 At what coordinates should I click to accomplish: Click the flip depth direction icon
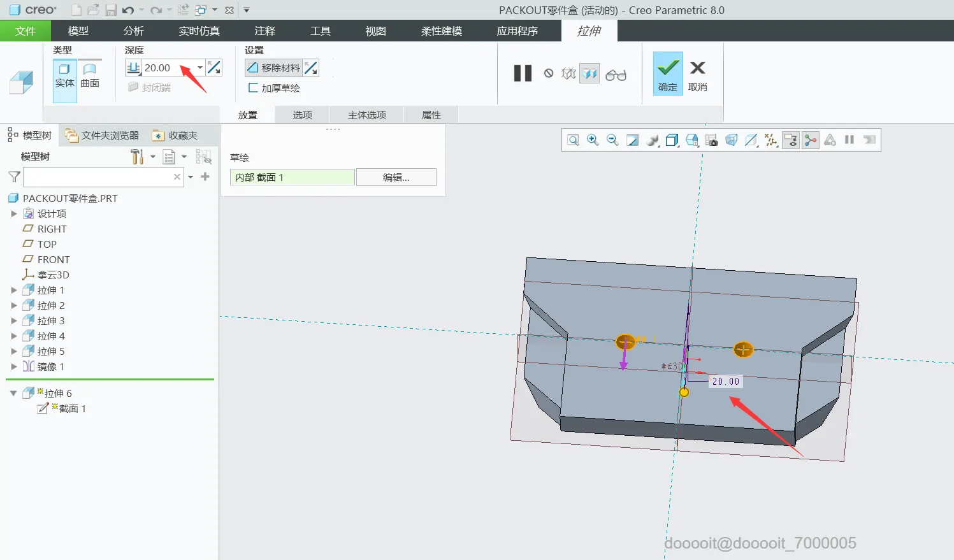coord(214,68)
